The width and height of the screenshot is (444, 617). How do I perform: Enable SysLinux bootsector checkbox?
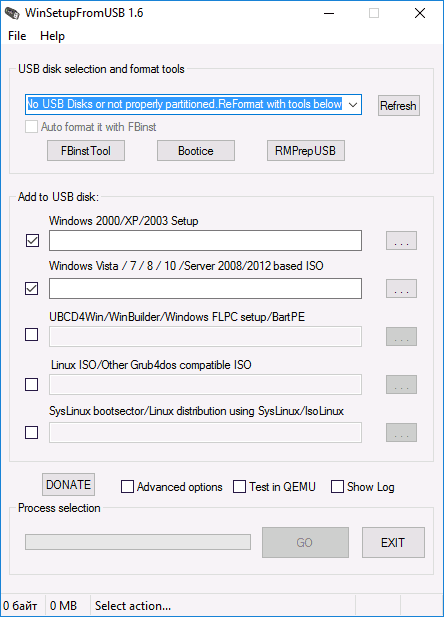31,432
